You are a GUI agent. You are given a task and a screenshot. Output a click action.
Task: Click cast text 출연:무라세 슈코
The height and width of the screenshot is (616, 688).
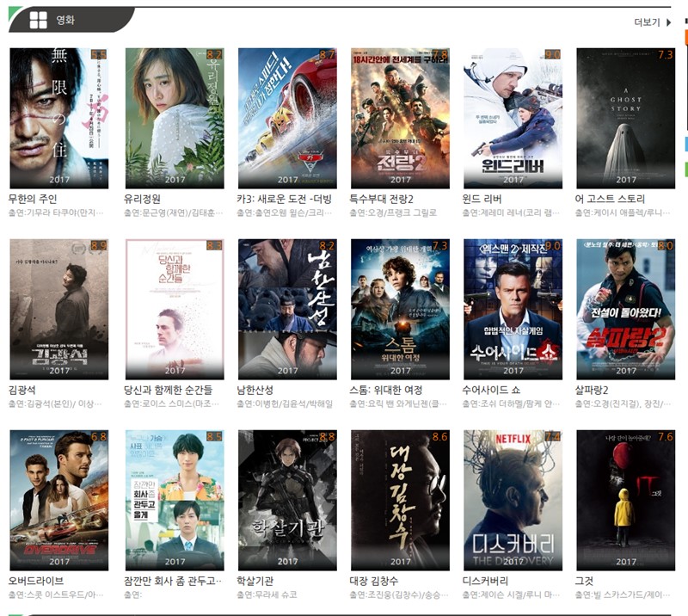click(x=267, y=595)
